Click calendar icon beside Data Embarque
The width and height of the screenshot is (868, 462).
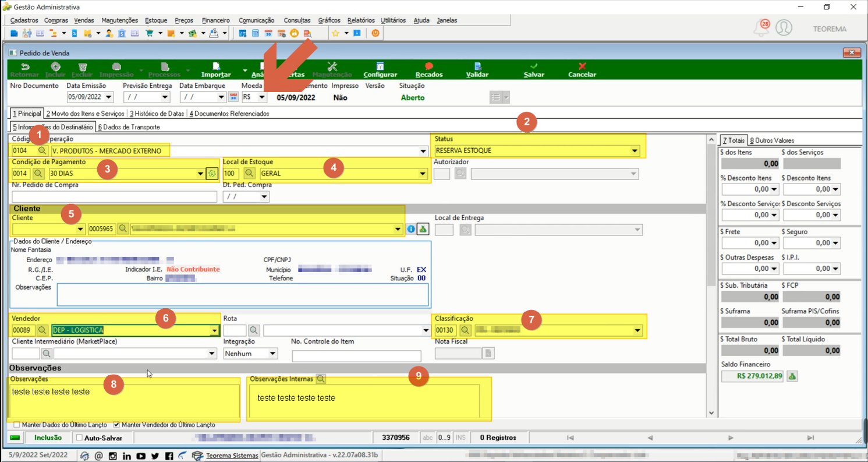click(233, 97)
